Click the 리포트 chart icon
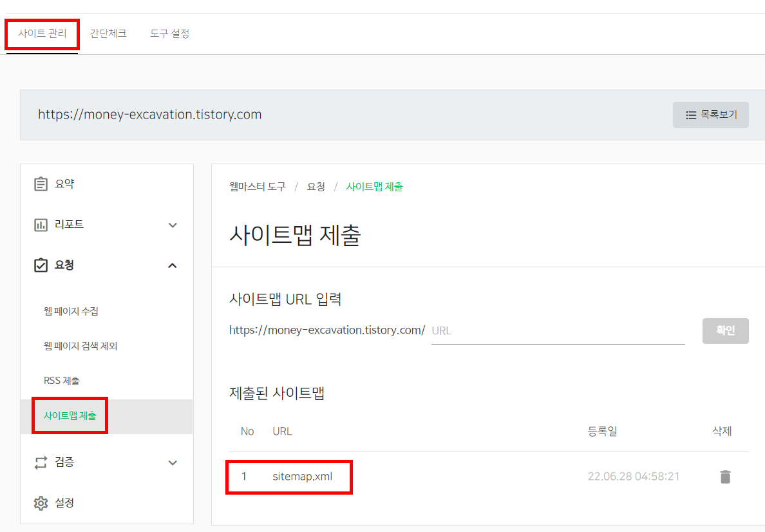This screenshot has height=532, width=765. [41, 225]
